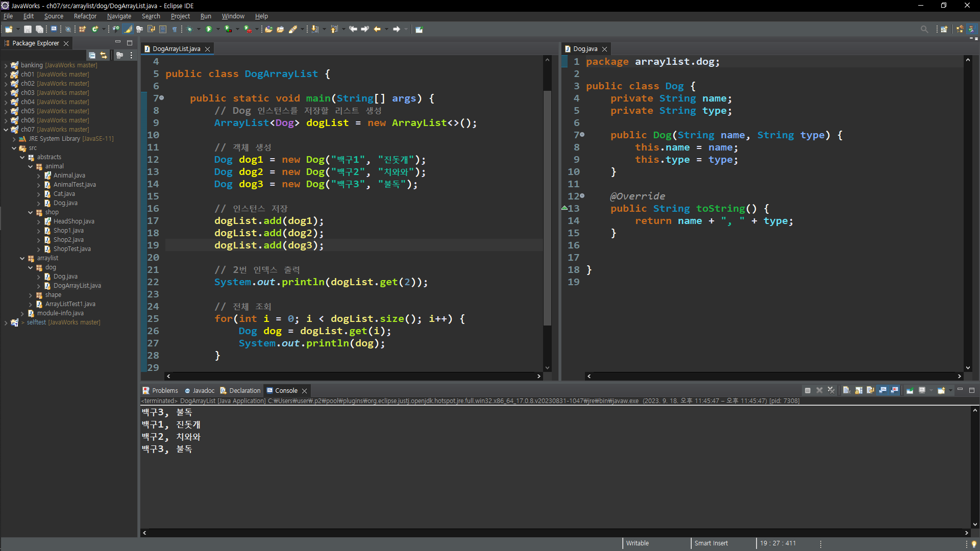Click Clear Console document icon

[x=846, y=390]
